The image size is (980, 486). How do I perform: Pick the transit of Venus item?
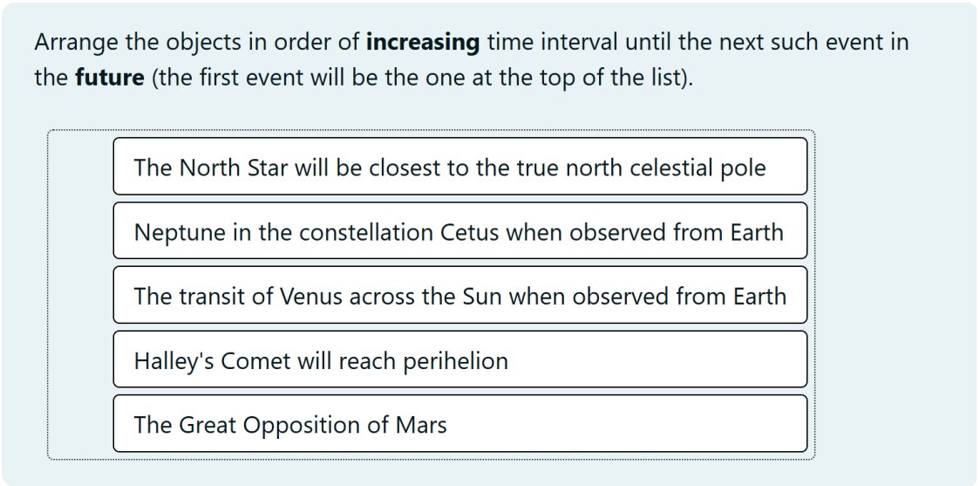pyautogui.click(x=460, y=295)
